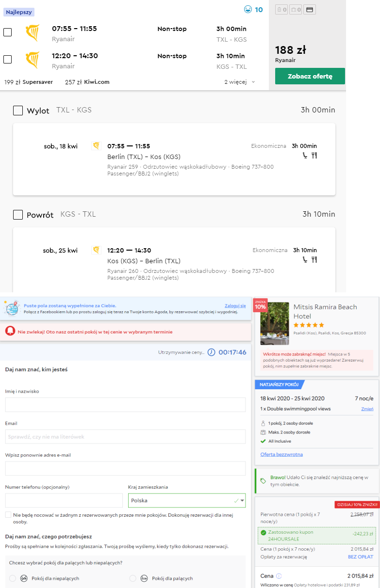Tick checkbox for the 12:20 – 14:30 Ryanair flight

7,59
